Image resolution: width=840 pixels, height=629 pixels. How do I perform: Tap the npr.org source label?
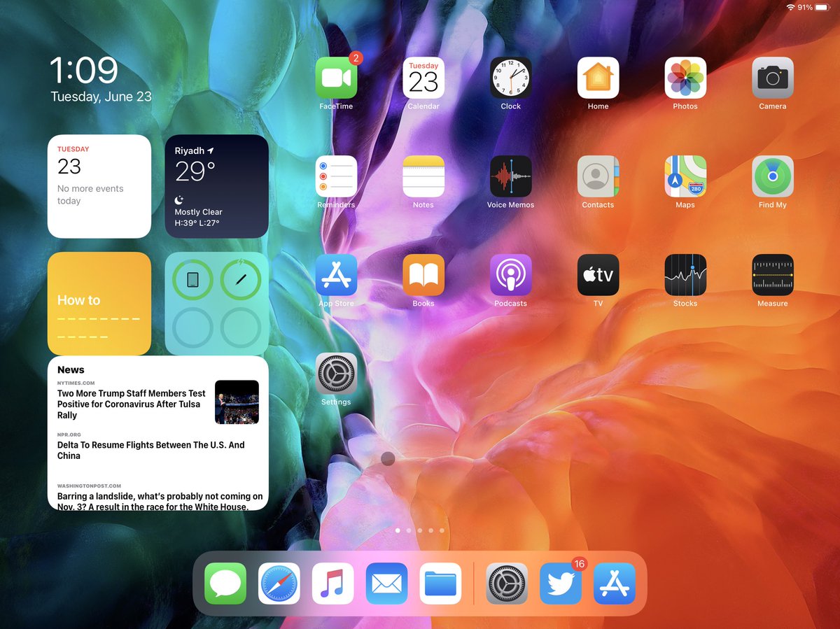click(x=69, y=434)
